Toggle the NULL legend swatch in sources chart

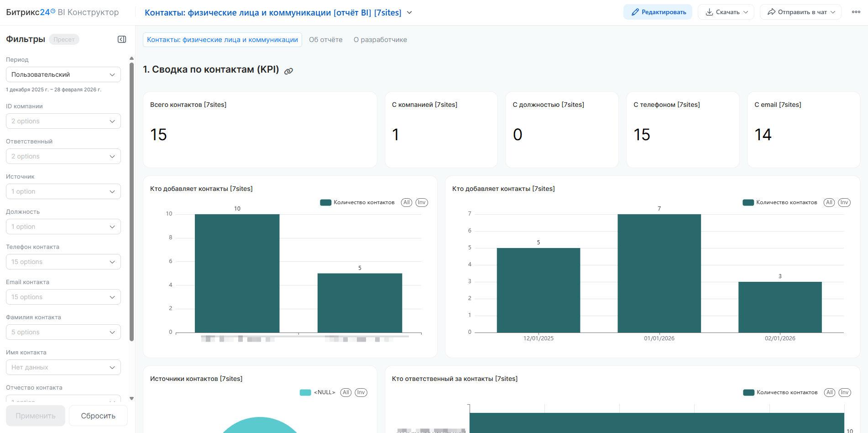tap(305, 392)
